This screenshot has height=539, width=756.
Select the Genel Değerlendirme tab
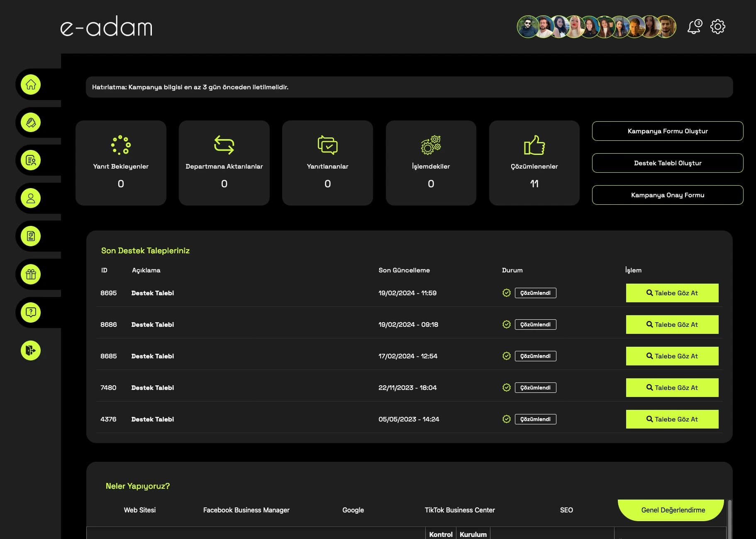673,510
